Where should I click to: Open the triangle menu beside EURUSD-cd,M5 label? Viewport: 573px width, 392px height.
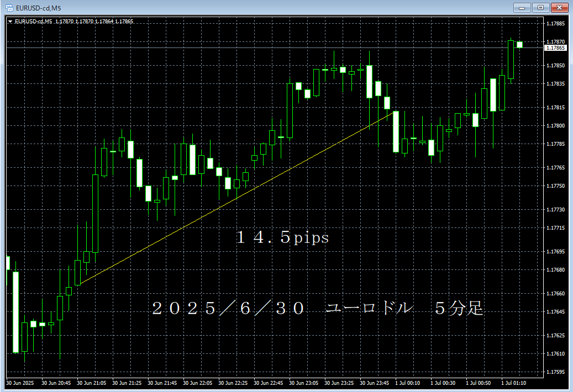[x=10, y=22]
